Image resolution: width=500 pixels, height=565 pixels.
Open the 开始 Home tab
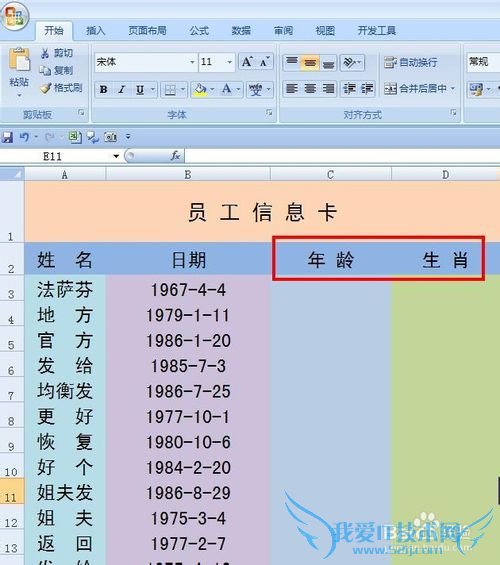54,31
